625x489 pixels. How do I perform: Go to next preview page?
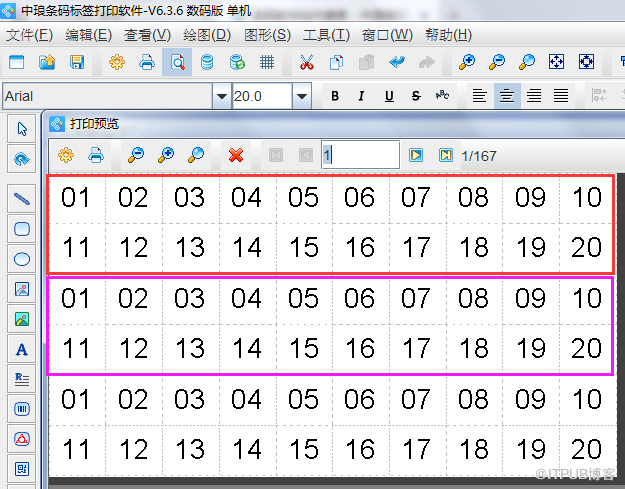(416, 155)
